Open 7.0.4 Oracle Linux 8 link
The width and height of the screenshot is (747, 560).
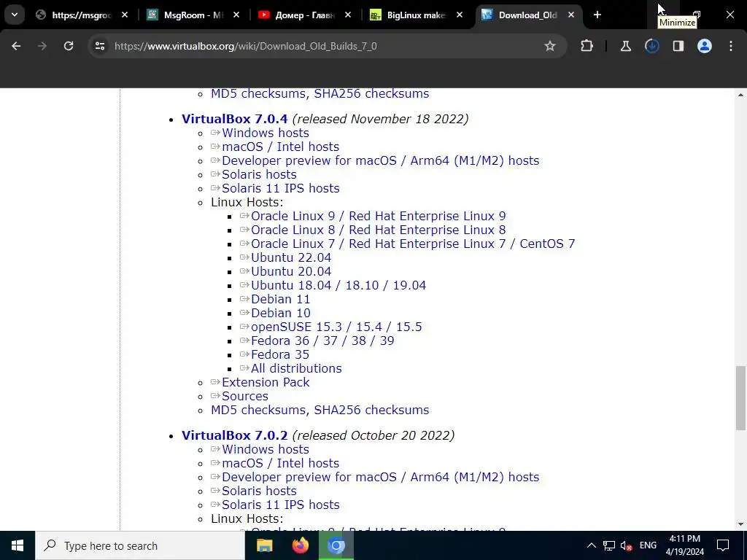tap(378, 230)
